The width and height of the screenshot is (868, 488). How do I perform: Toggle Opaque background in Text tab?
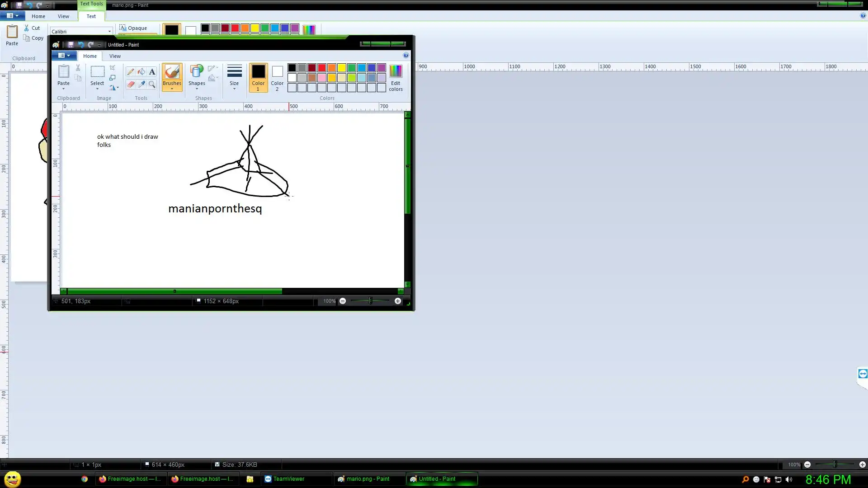[133, 28]
